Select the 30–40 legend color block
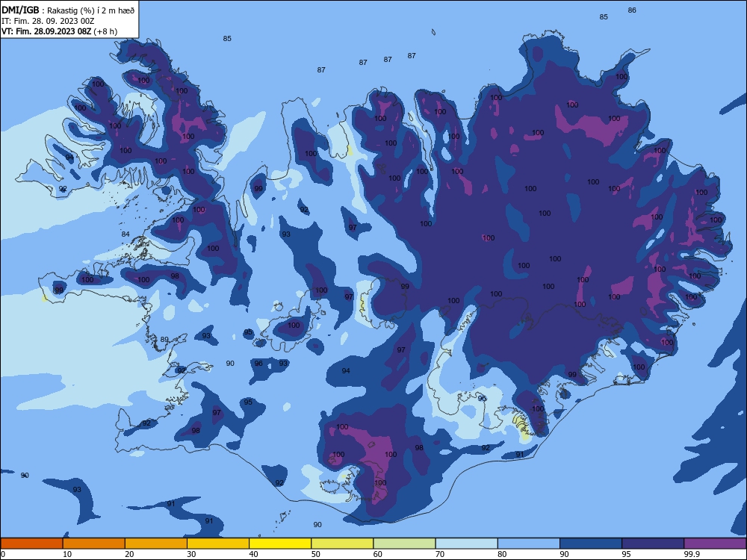The height and width of the screenshot is (560, 747). tap(218, 544)
